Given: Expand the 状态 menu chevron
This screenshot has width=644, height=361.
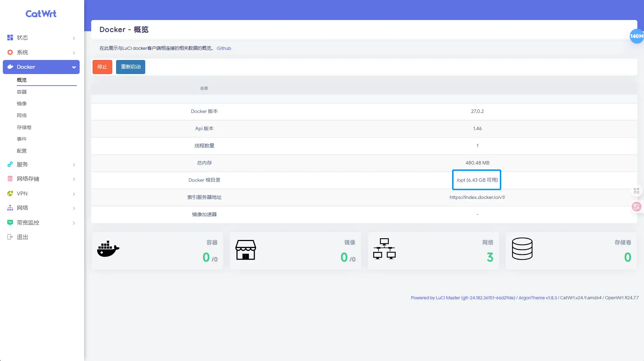Looking at the screenshot, I should point(74,38).
